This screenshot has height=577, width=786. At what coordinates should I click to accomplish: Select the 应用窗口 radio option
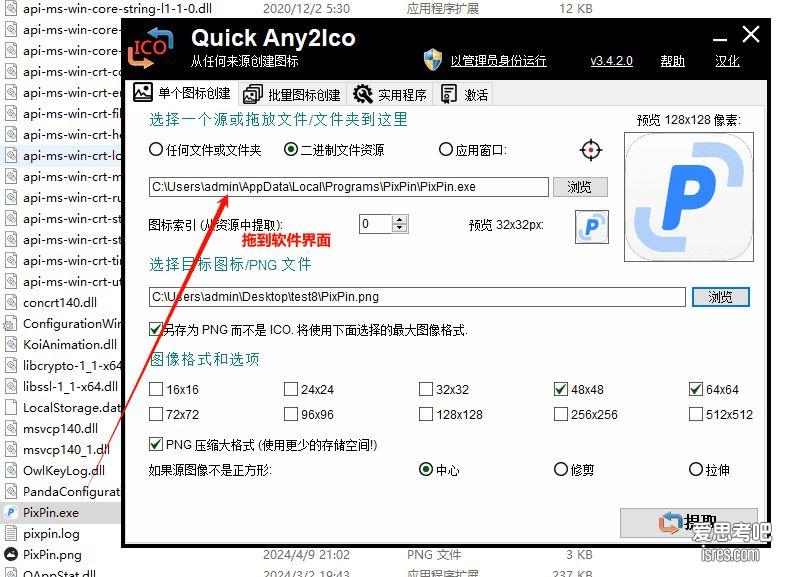click(x=446, y=149)
